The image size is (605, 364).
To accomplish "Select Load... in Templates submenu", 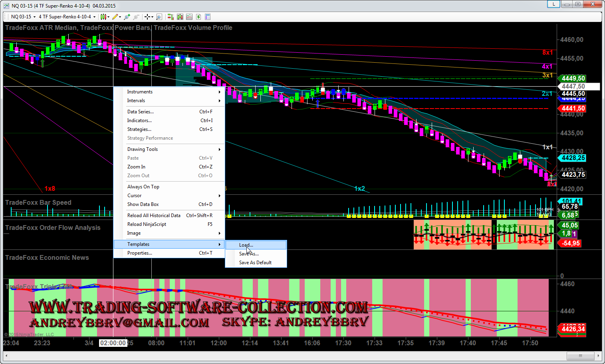I will [246, 245].
